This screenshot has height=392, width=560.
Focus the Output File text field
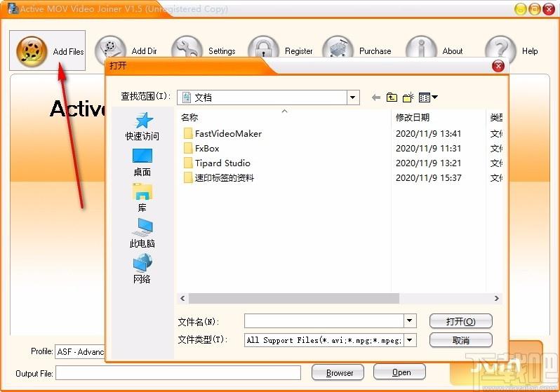(x=178, y=373)
